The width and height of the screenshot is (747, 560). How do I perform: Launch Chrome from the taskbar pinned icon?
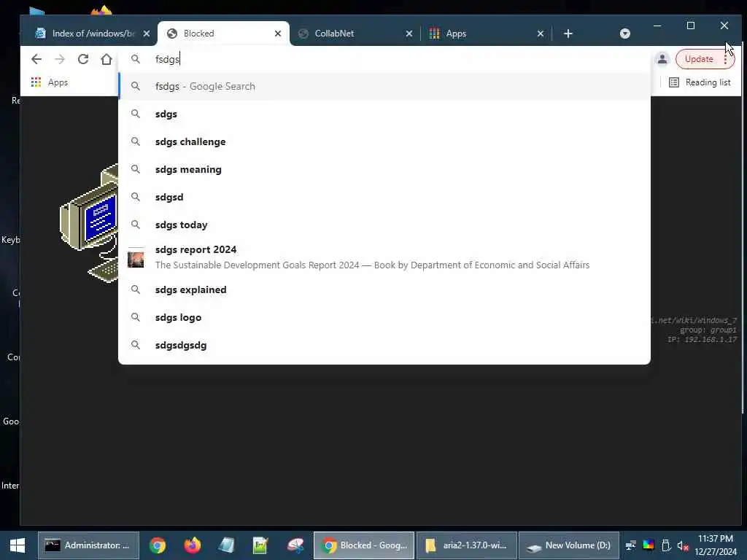(158, 545)
